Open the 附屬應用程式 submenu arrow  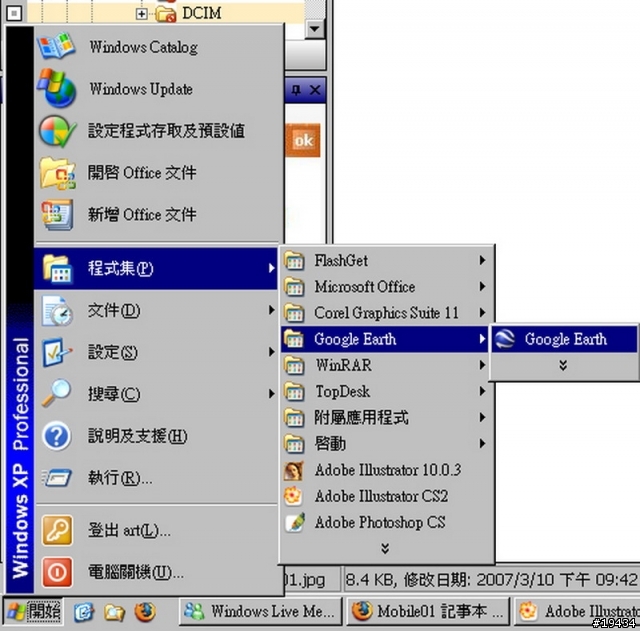point(482,417)
